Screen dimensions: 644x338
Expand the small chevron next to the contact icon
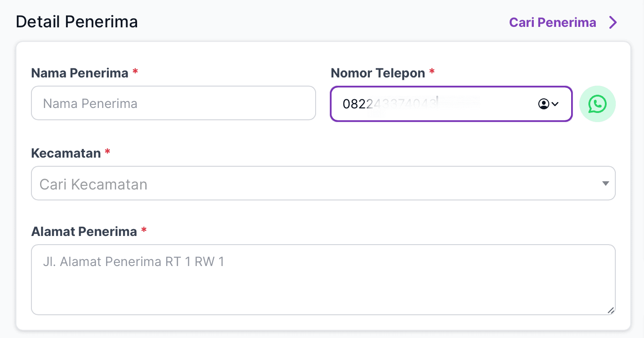555,104
